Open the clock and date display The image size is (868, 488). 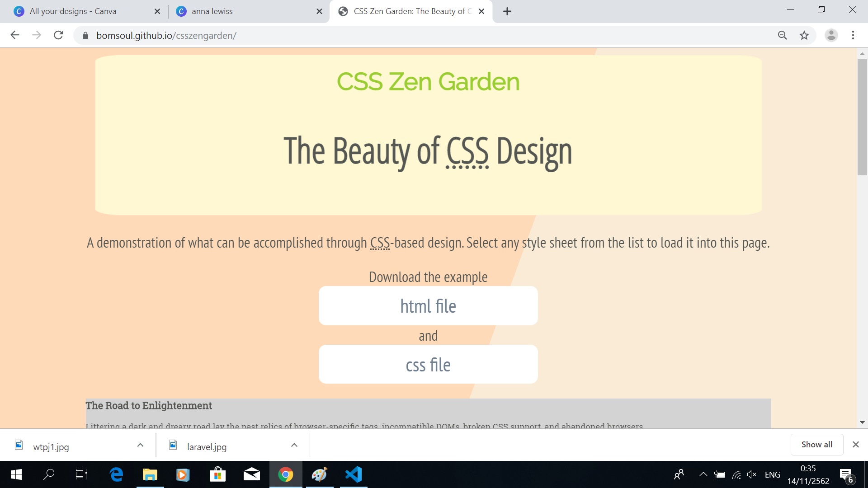808,474
